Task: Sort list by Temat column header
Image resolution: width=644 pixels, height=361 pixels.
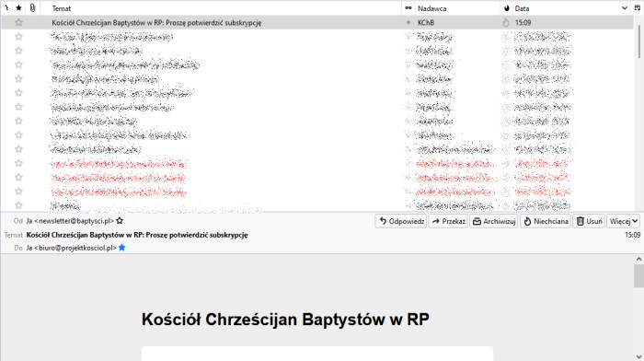Action: tap(62, 8)
